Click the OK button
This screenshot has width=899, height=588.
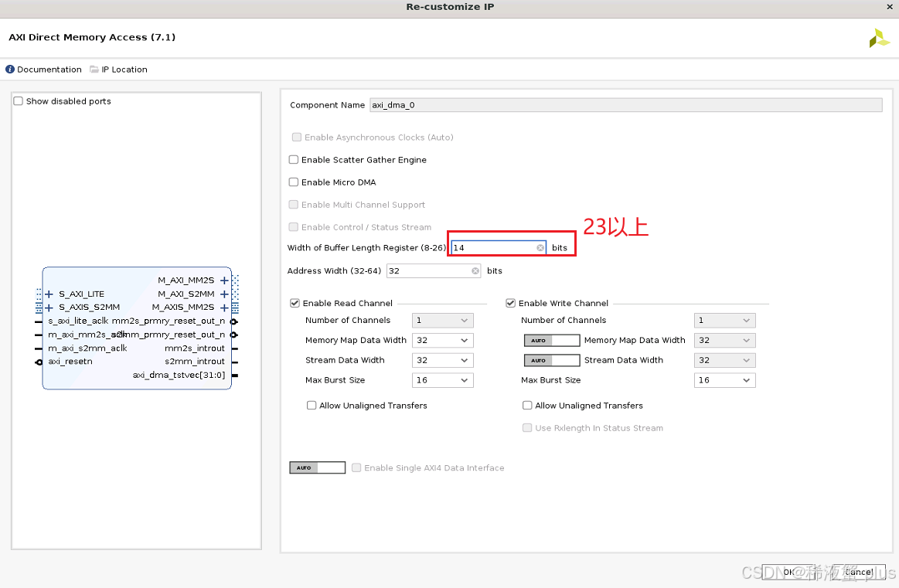(788, 572)
